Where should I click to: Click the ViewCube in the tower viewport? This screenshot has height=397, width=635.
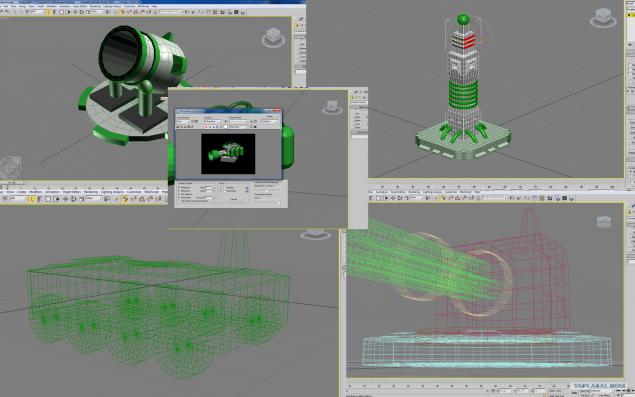click(x=603, y=17)
